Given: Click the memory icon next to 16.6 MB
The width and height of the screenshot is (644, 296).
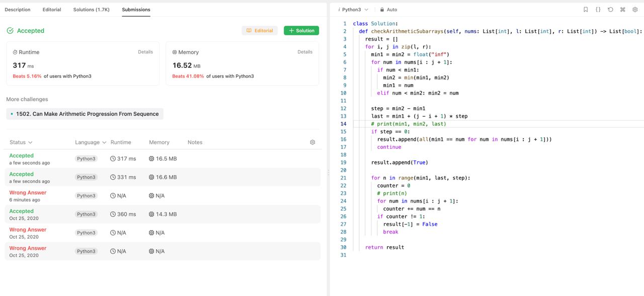Looking at the screenshot, I should [x=151, y=177].
